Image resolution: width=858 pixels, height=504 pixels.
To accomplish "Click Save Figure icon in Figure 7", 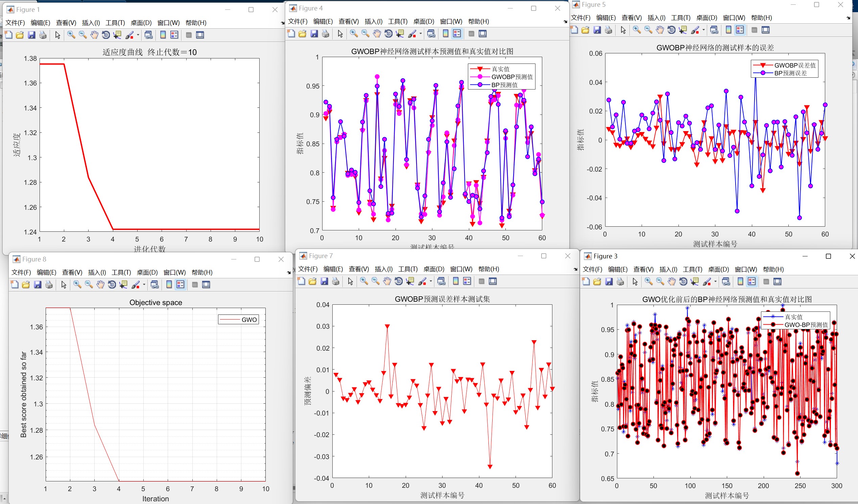I will [324, 281].
